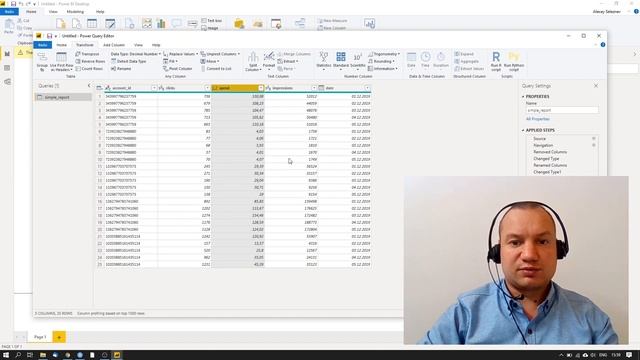Switch to the View tab in Power Query Editor
The width and height of the screenshot is (640, 360).
[x=138, y=45]
